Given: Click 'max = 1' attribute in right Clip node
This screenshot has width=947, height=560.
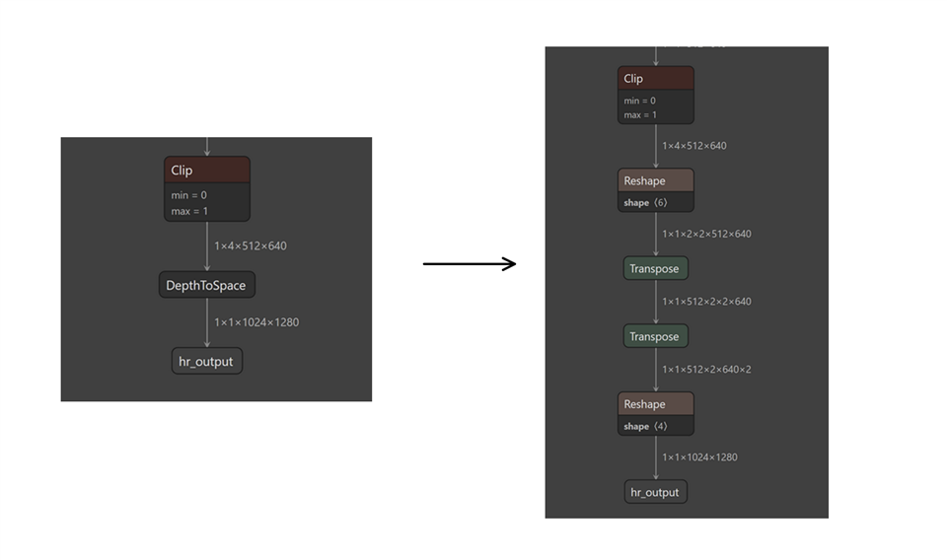Looking at the screenshot, I should pyautogui.click(x=640, y=114).
